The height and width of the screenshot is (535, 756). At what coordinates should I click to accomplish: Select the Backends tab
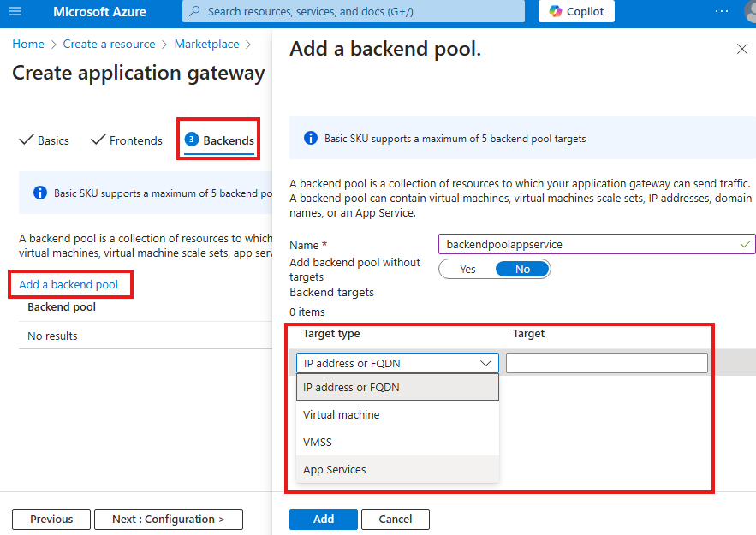[x=219, y=140]
